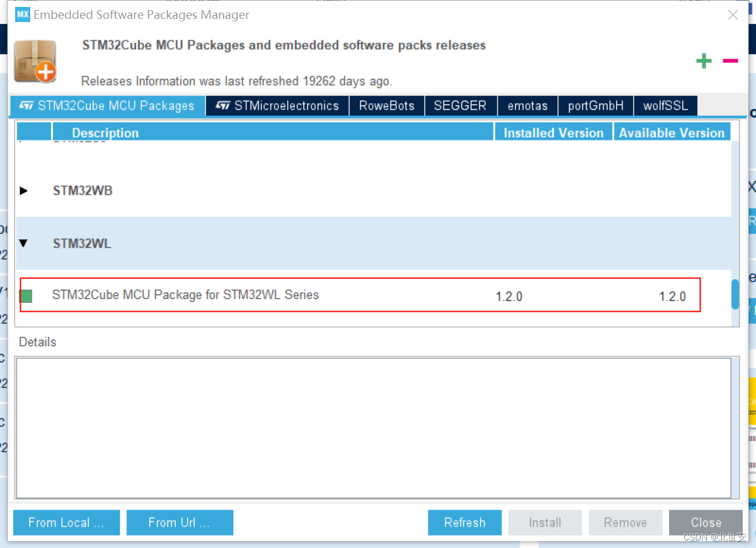This screenshot has height=548, width=756.
Task: Open the RoweBots tab
Action: click(387, 106)
